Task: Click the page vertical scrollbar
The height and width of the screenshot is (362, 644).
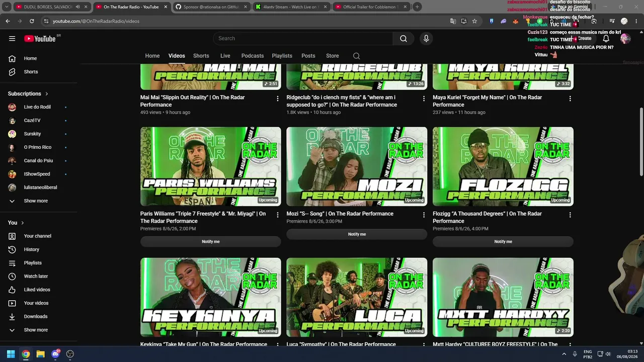Action: (x=641, y=142)
